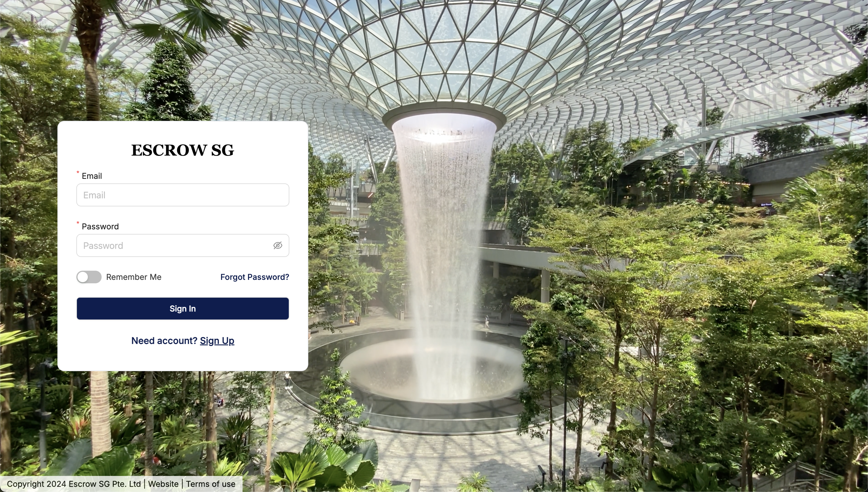Show password using the eye icon

click(x=278, y=245)
